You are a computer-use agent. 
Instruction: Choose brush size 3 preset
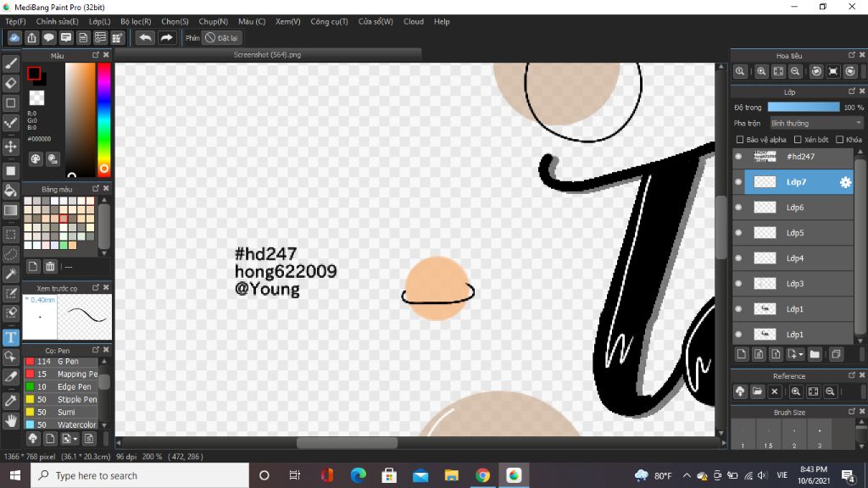pos(820,435)
